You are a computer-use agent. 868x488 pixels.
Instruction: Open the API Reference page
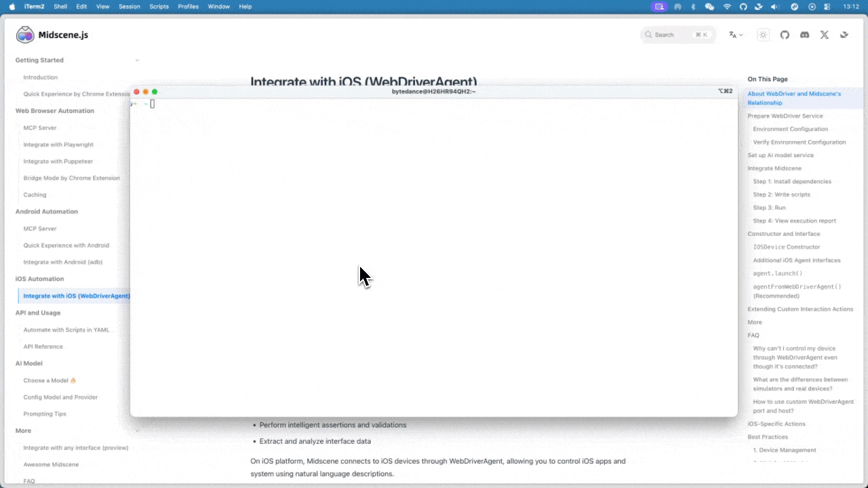pos(43,346)
